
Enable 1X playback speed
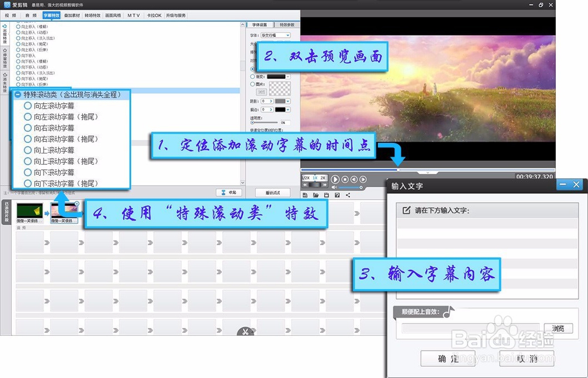tap(315, 178)
